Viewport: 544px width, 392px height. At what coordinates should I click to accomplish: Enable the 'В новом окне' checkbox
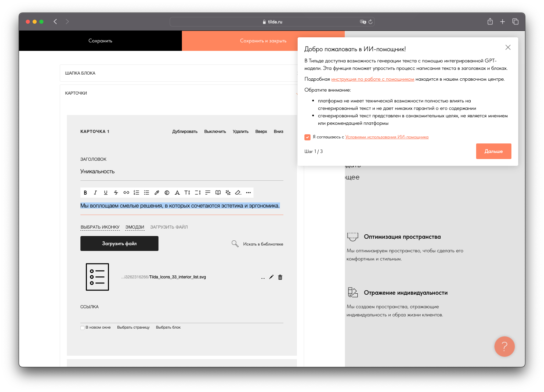(x=82, y=328)
